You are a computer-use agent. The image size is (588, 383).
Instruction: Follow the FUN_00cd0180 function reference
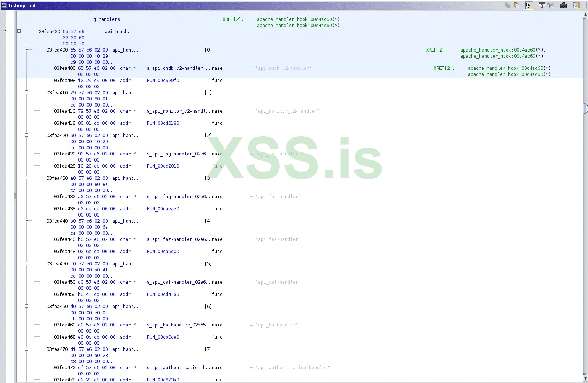tap(163, 123)
